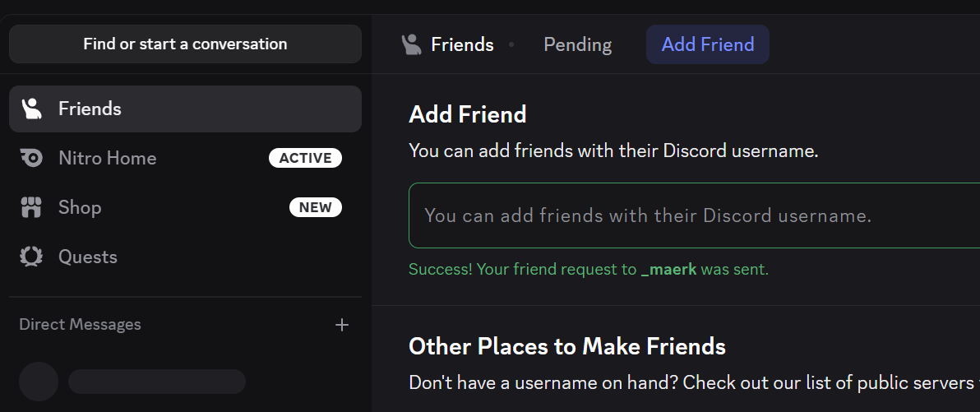Image resolution: width=980 pixels, height=412 pixels.
Task: Click the Direct Messages section header
Action: pyautogui.click(x=80, y=325)
